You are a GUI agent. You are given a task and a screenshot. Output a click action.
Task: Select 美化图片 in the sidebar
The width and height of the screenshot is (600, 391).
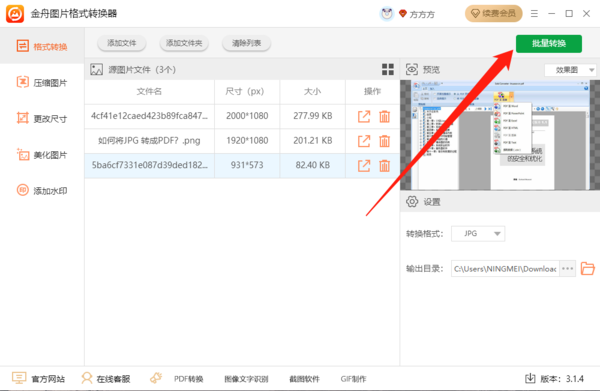click(x=42, y=155)
